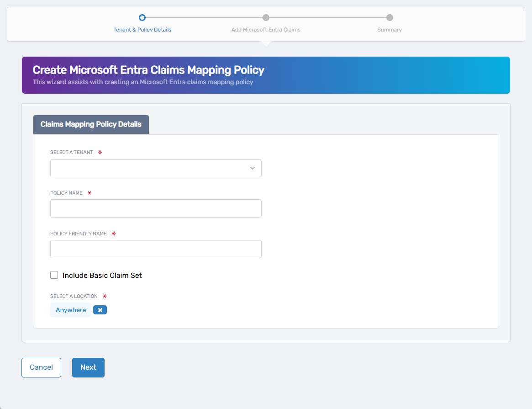Click inside the Policy Name field
This screenshot has height=409, width=532.
point(156,208)
